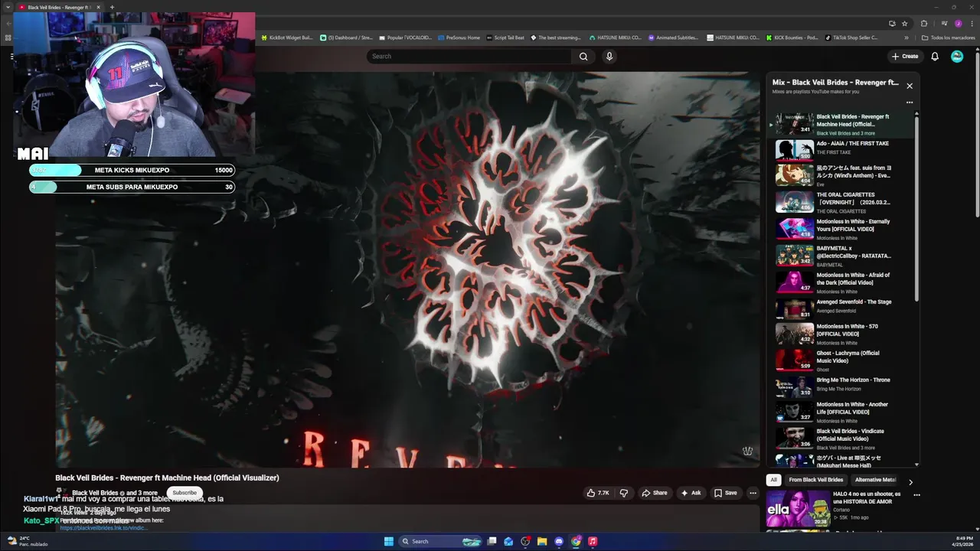Play Avenged Sevenfold - The Stage
The image size is (980, 551).
(x=842, y=308)
